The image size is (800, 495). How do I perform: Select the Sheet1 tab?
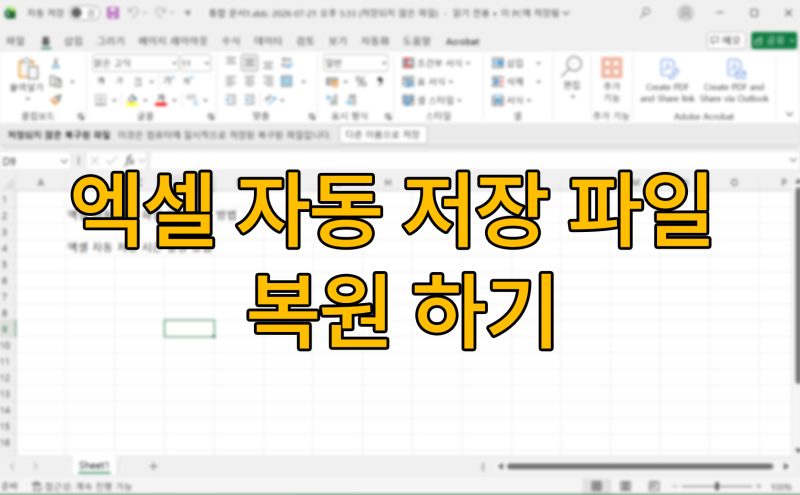point(94,465)
